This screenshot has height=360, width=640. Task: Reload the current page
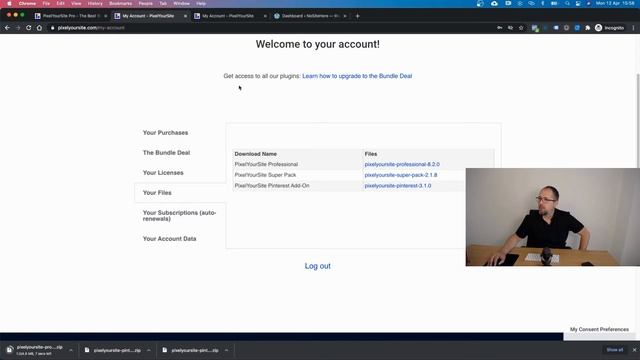29,28
